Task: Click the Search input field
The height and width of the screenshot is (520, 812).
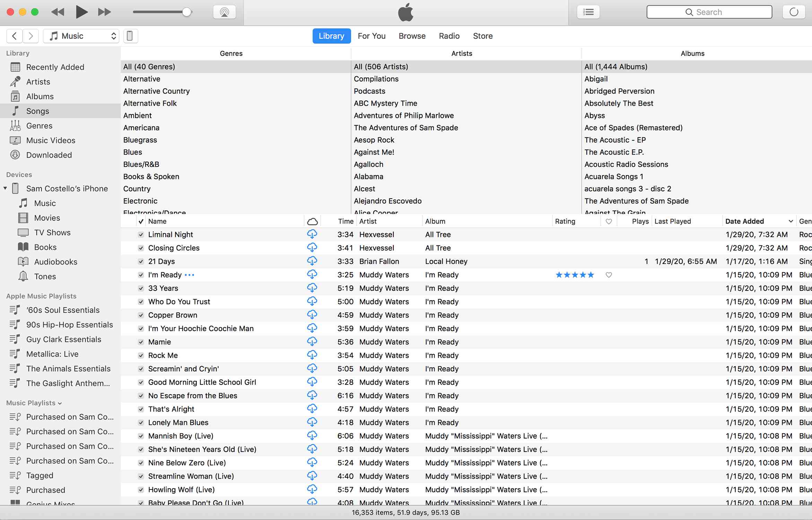Action: [709, 12]
